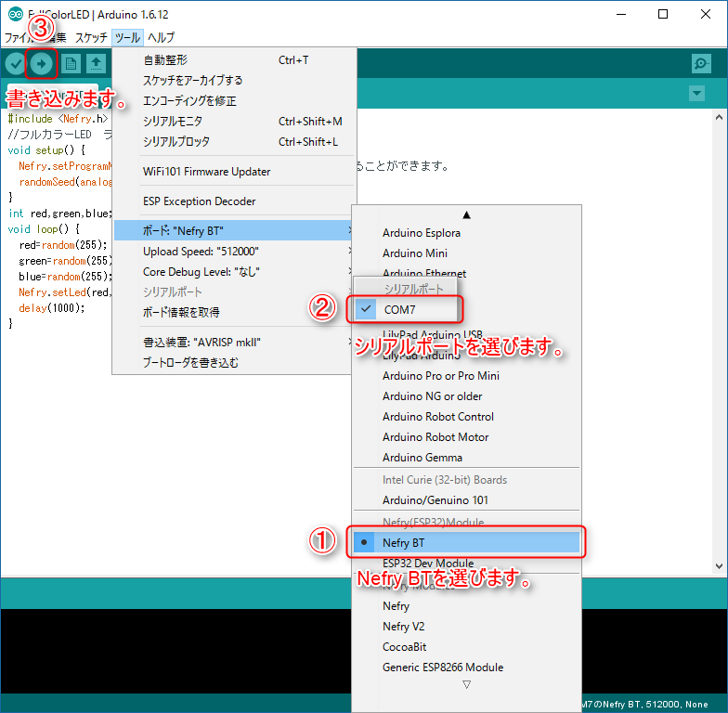Select the checked COM7 serial port

(x=405, y=310)
